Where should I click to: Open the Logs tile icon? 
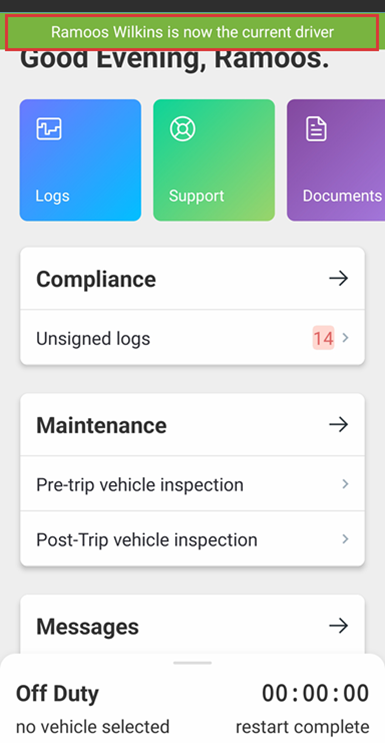(x=49, y=128)
